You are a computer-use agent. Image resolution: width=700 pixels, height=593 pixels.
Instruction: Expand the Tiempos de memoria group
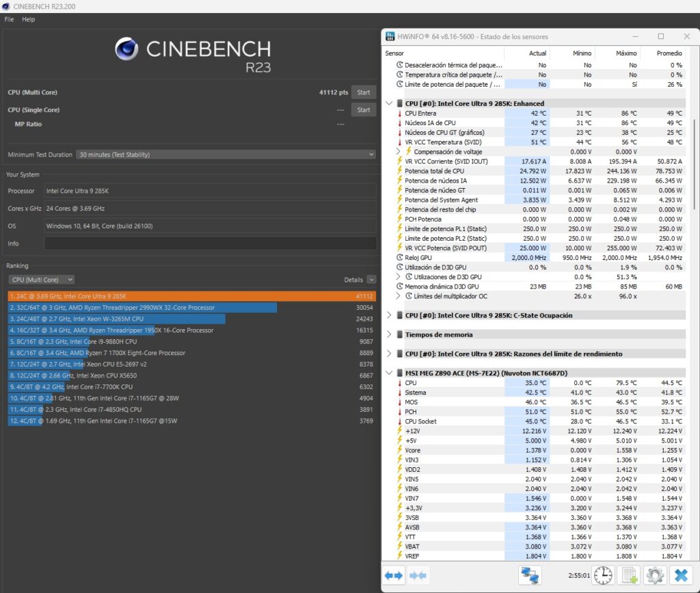pos(389,334)
